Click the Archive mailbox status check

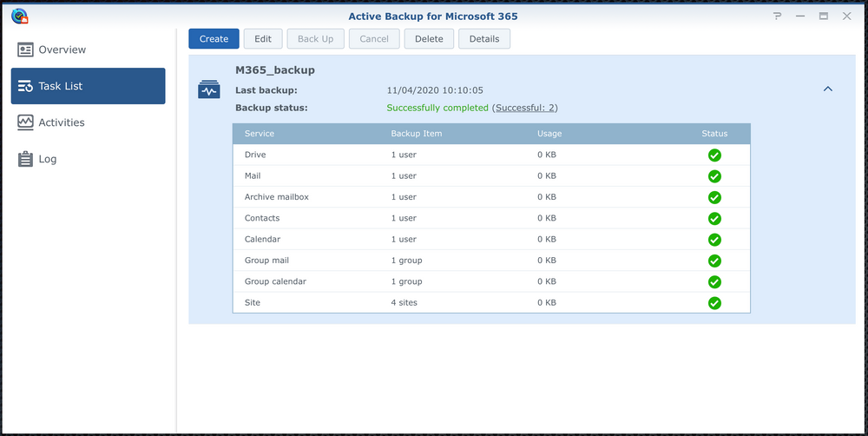click(x=714, y=197)
